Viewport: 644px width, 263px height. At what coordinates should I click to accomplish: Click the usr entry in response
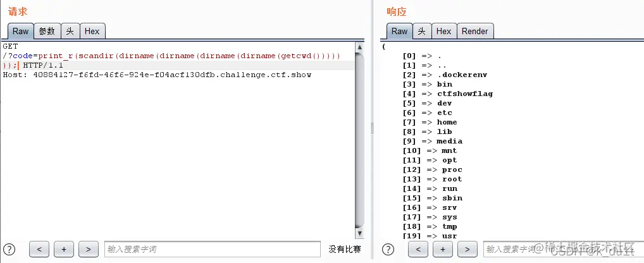pos(450,236)
